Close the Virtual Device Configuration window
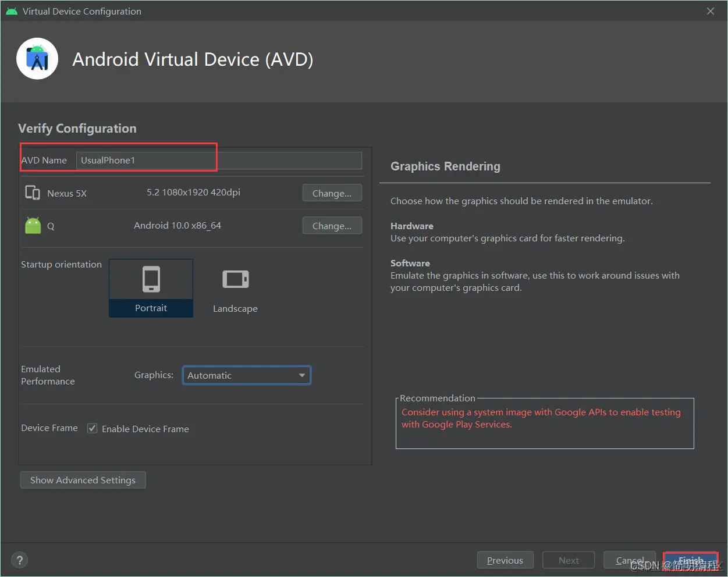Viewport: 728px width, 577px height. (711, 11)
